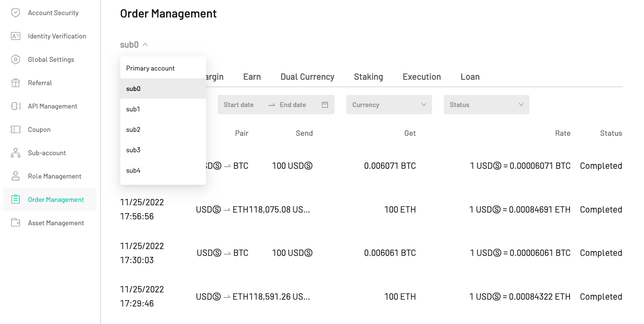Click the Identity Verification card icon

16,36
